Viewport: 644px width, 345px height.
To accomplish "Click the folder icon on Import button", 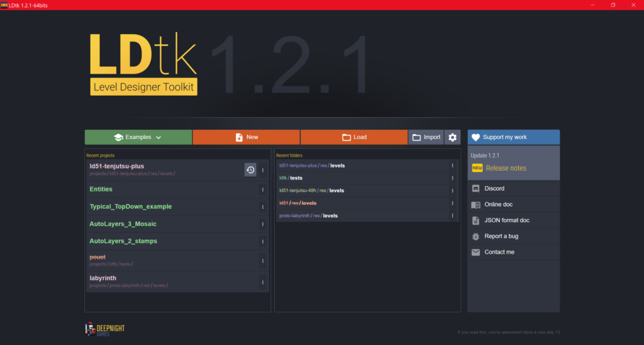I will pyautogui.click(x=416, y=137).
